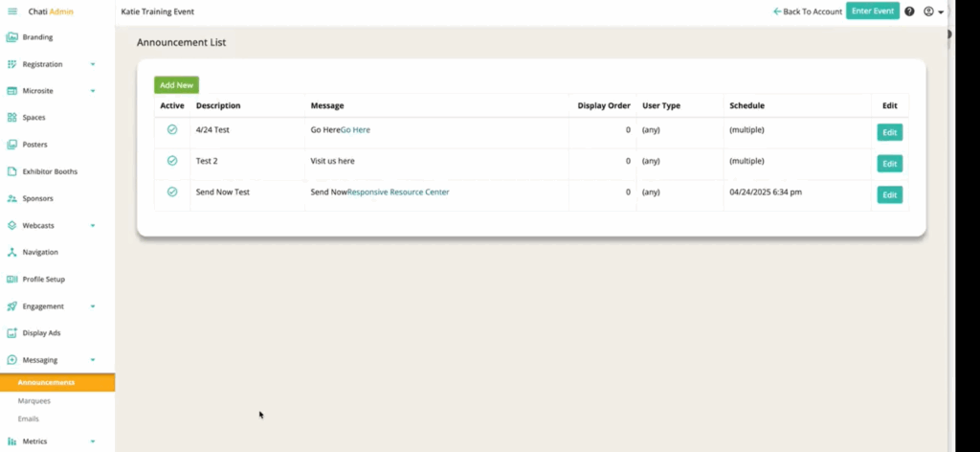Viewport: 980px width, 452px height.
Task: Open the user account profile icon
Action: point(928,11)
